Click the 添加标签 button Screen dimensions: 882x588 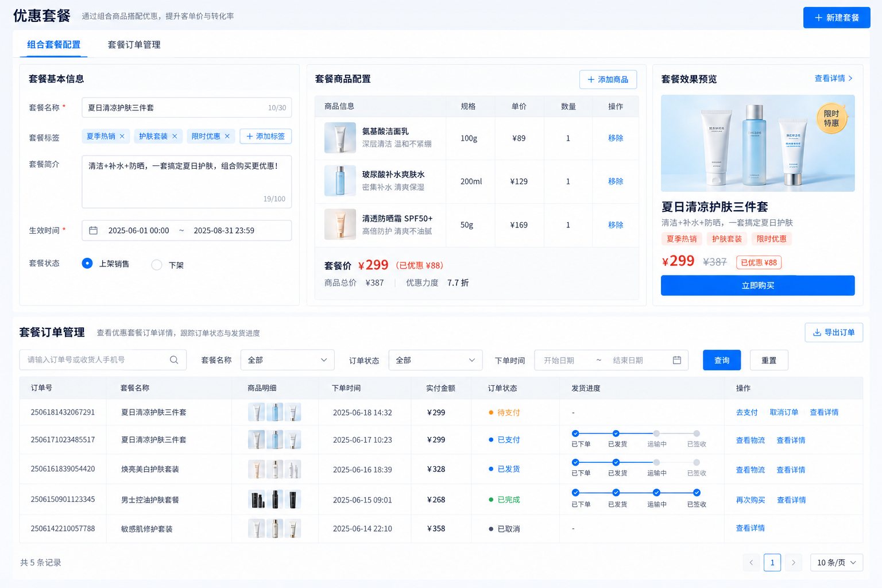(266, 136)
